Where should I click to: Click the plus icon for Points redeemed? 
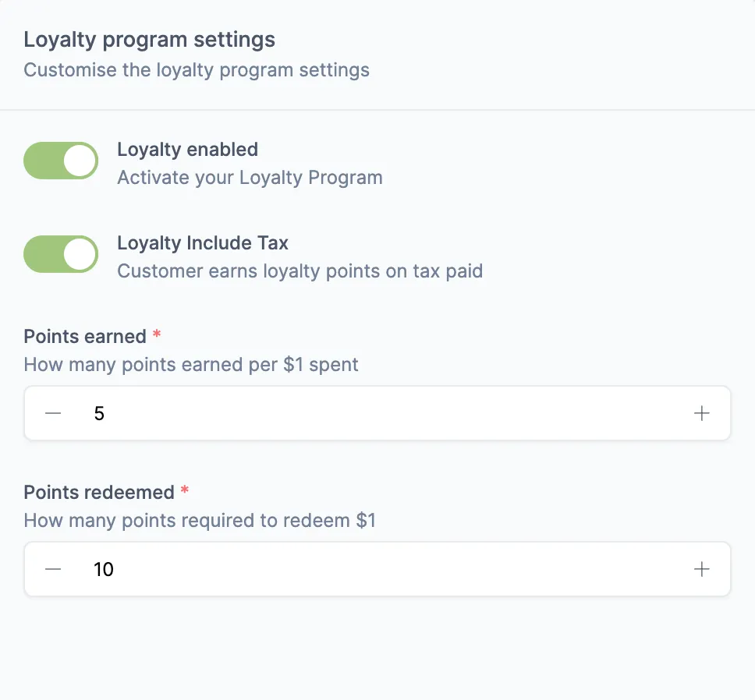(701, 569)
